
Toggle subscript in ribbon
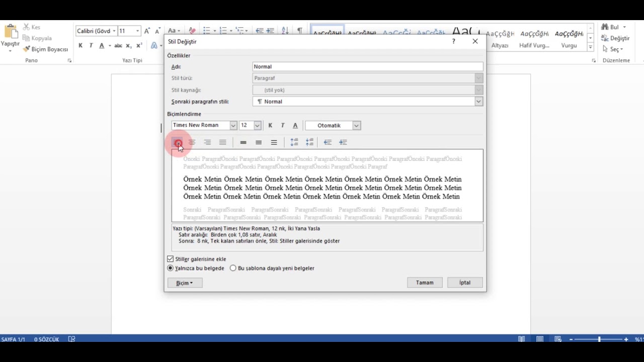pyautogui.click(x=129, y=46)
